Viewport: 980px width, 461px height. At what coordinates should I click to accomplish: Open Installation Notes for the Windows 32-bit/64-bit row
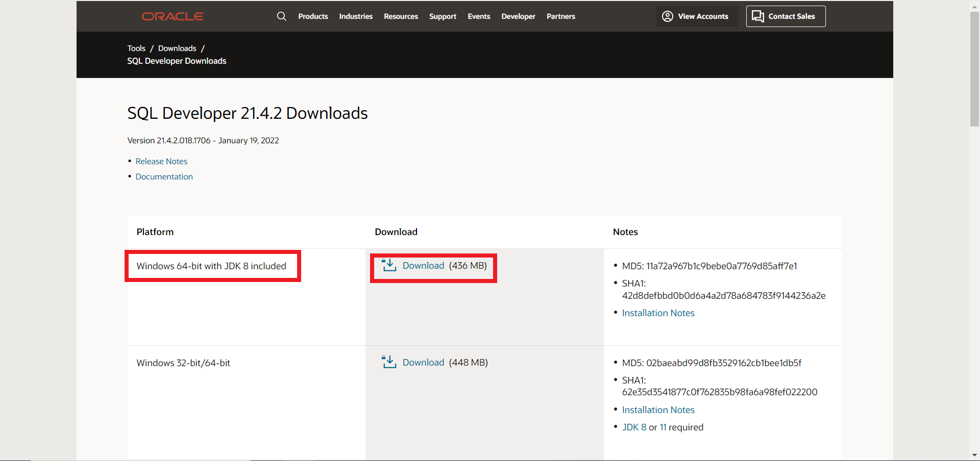coord(658,410)
